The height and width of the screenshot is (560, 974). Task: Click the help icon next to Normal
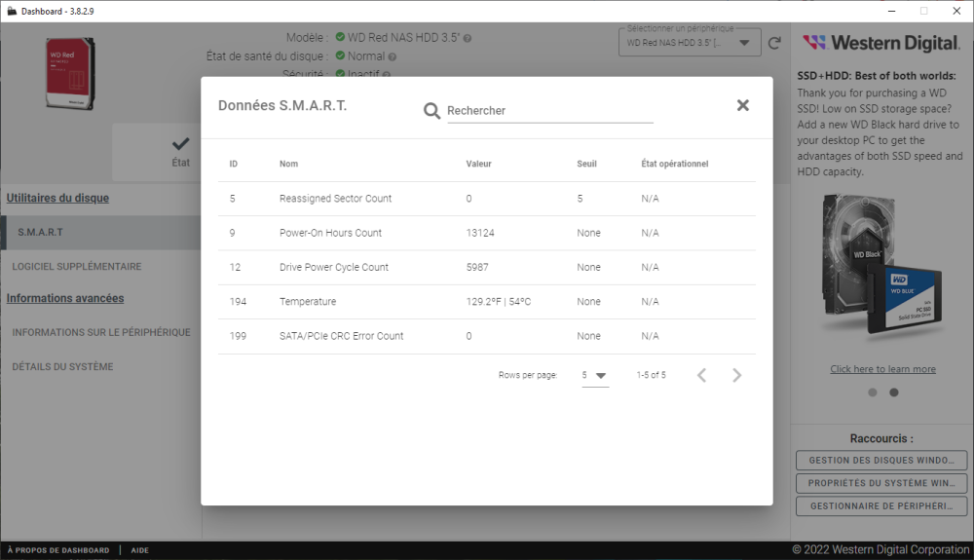pyautogui.click(x=392, y=57)
